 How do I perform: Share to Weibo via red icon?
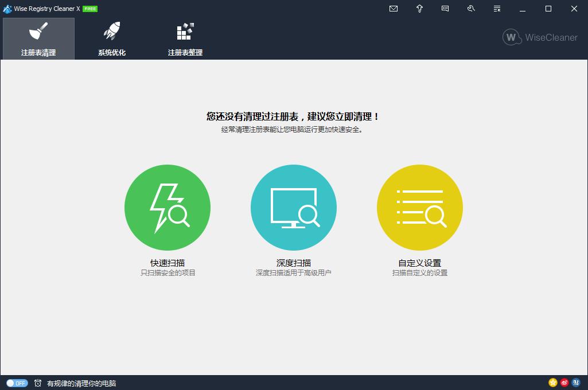[563, 382]
